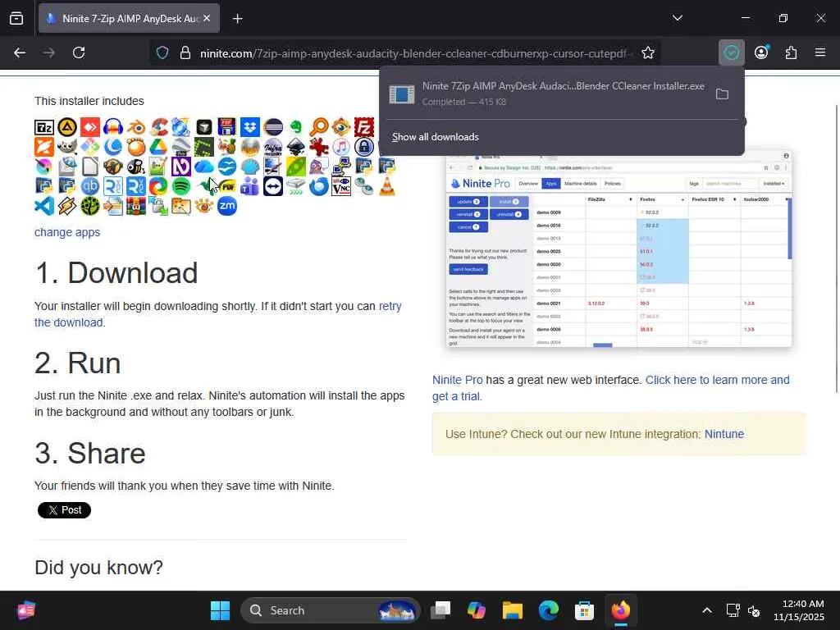
Task: Open the Ninite Pro link
Action: click(458, 380)
